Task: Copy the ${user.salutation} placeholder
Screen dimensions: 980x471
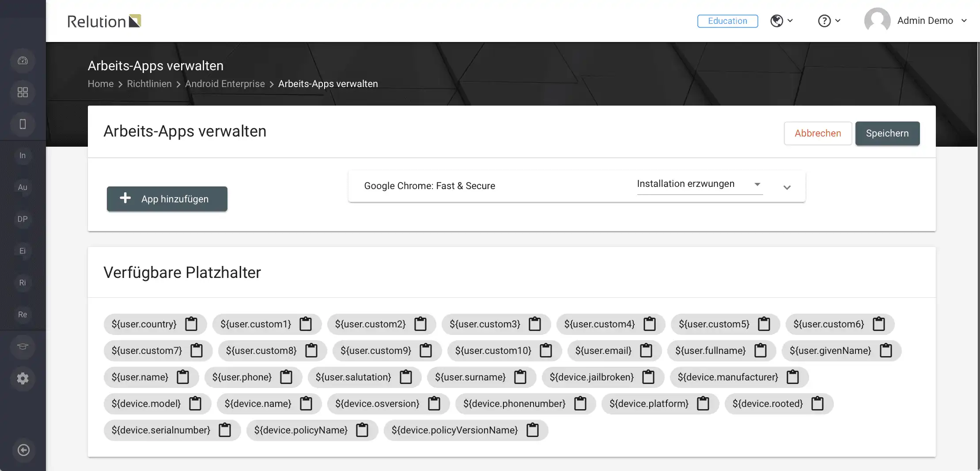Action: click(406, 377)
